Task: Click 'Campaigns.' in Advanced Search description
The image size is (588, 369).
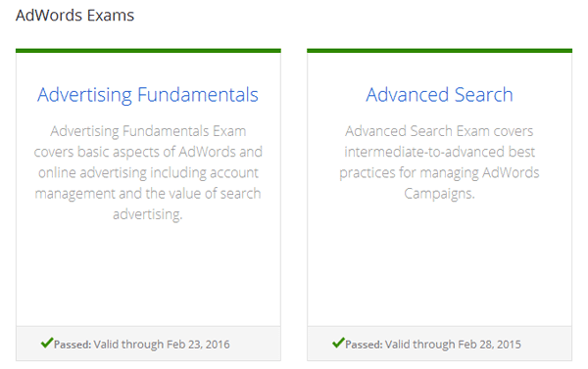Action: [439, 194]
